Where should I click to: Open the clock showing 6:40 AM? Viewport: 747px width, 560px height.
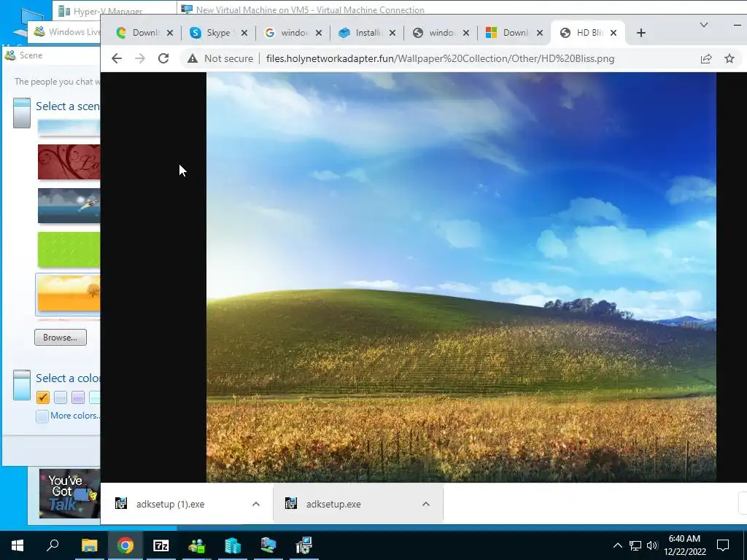click(684, 545)
